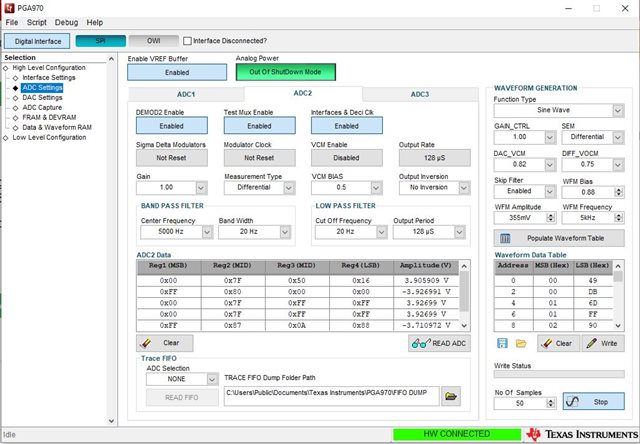This screenshot has width=640, height=444.
Task: Open Band Width dropdown
Action: tap(284, 232)
